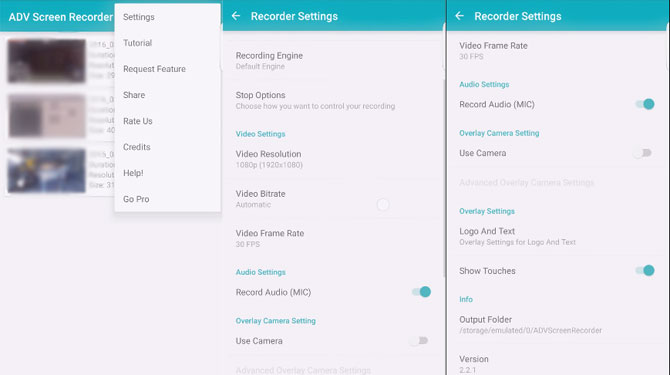Enable Use Camera switch in right panel
The height and width of the screenshot is (375, 670).
[643, 153]
